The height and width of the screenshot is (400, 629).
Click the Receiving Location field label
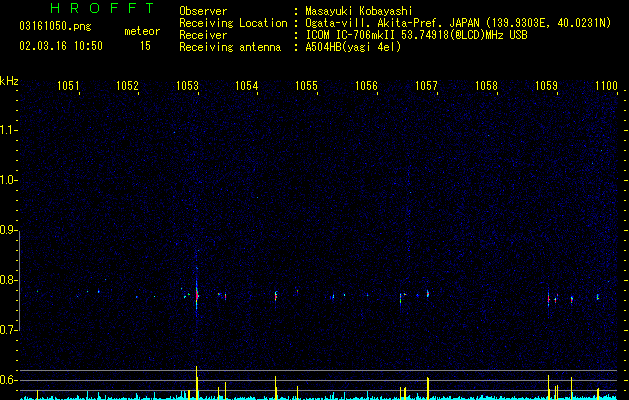tap(233, 23)
